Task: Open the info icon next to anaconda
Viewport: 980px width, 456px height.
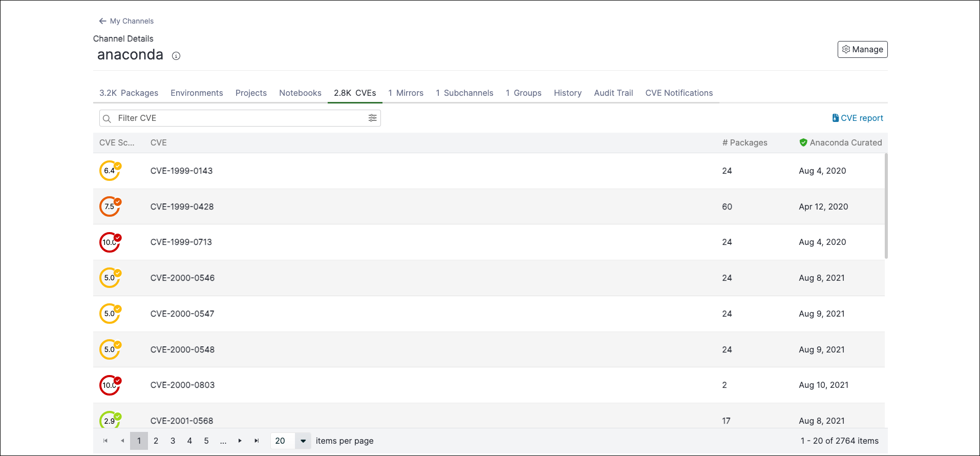Action: 176,56
